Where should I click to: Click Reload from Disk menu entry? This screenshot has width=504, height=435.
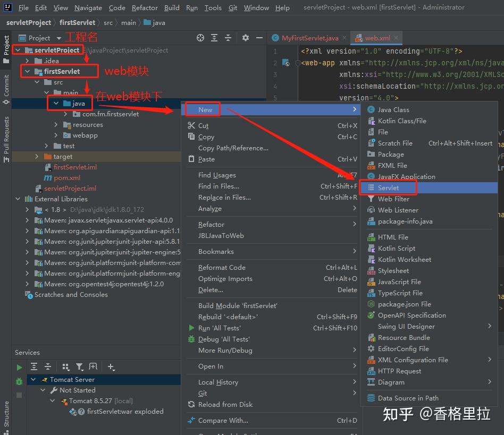tap(225, 405)
